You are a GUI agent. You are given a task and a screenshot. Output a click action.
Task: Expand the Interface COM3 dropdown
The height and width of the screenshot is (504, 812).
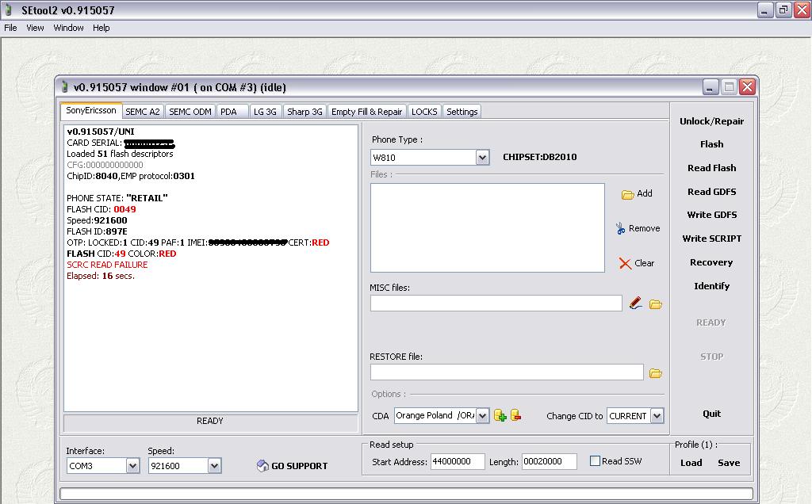(132, 466)
